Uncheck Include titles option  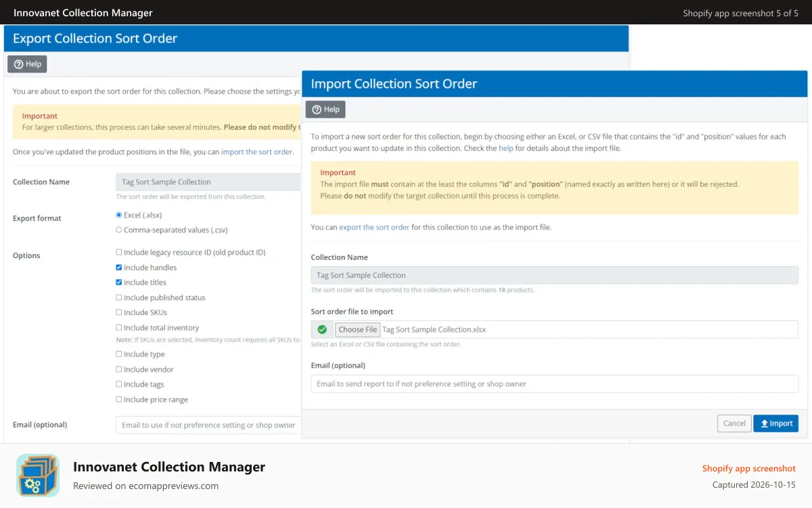119,282
